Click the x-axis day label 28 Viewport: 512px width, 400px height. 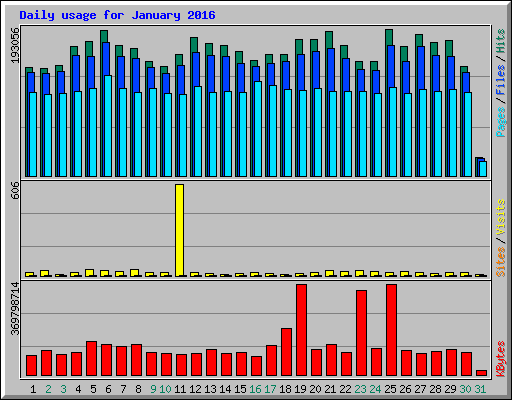coord(435,389)
